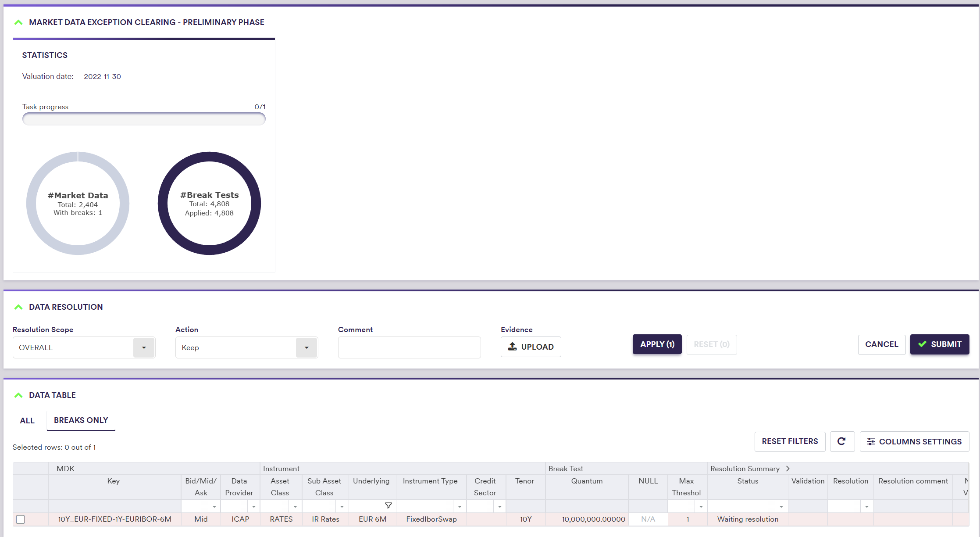Screen dimensions: 980x537
Task: Collapse the Data Table section chevron
Action: [x=18, y=395]
